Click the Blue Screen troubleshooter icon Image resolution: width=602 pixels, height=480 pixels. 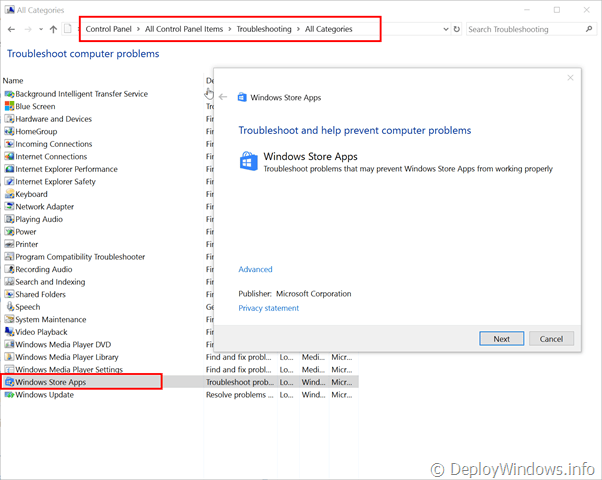coord(9,106)
